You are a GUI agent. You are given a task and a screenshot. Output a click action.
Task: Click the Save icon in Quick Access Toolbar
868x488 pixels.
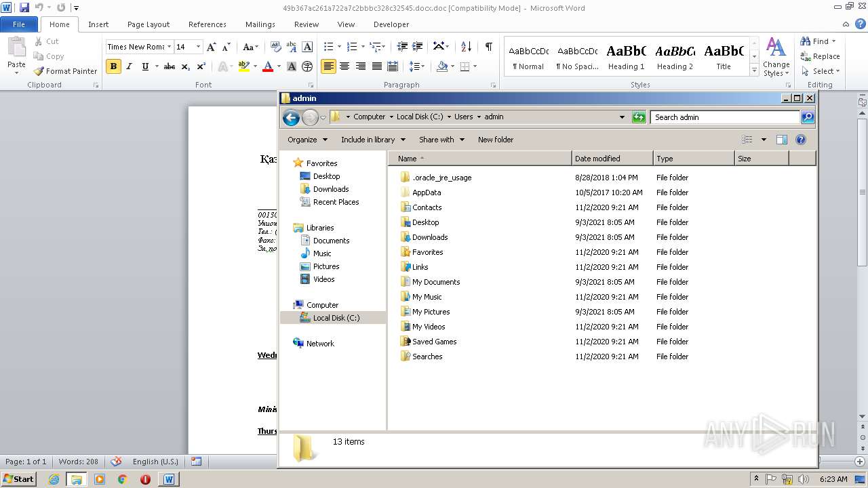click(24, 7)
